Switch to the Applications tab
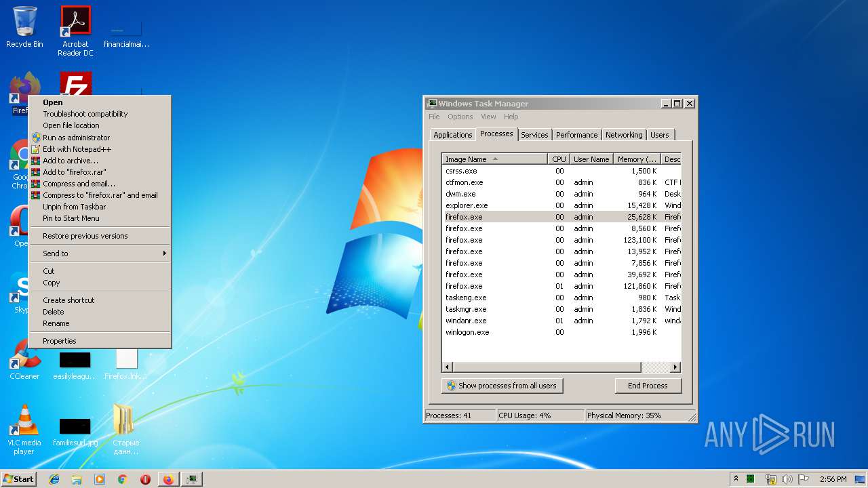868x488 pixels. 453,135
